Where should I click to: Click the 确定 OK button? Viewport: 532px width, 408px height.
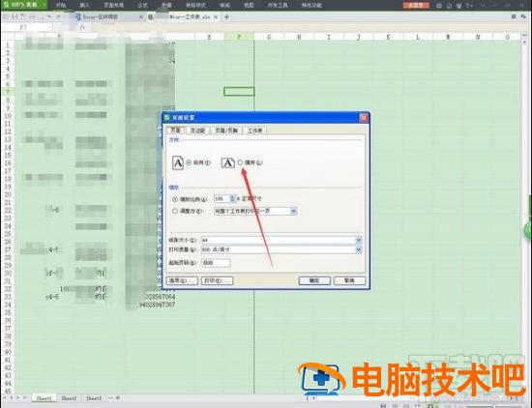(x=314, y=280)
